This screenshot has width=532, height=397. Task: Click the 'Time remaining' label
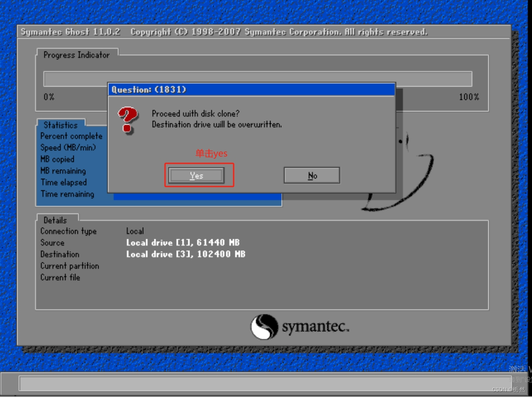(67, 194)
